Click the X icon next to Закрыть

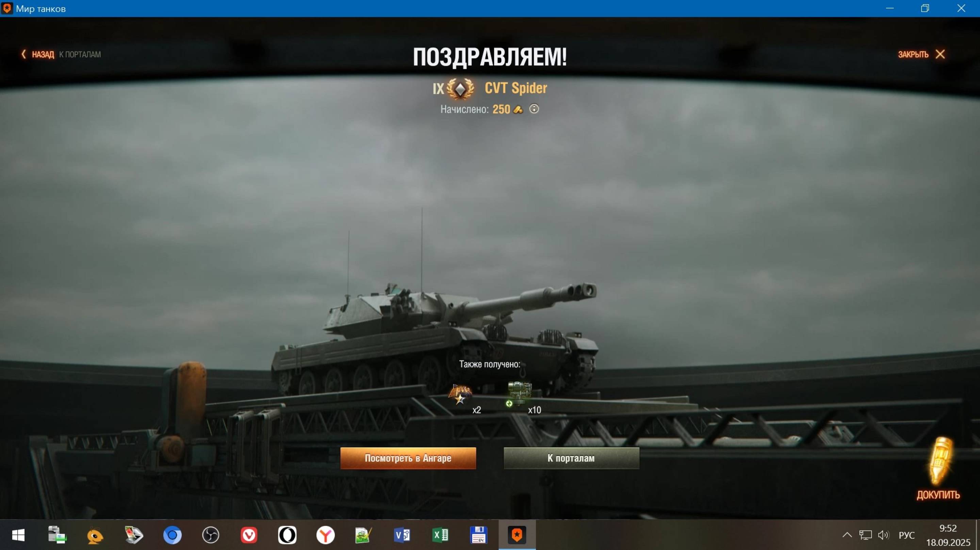[940, 54]
